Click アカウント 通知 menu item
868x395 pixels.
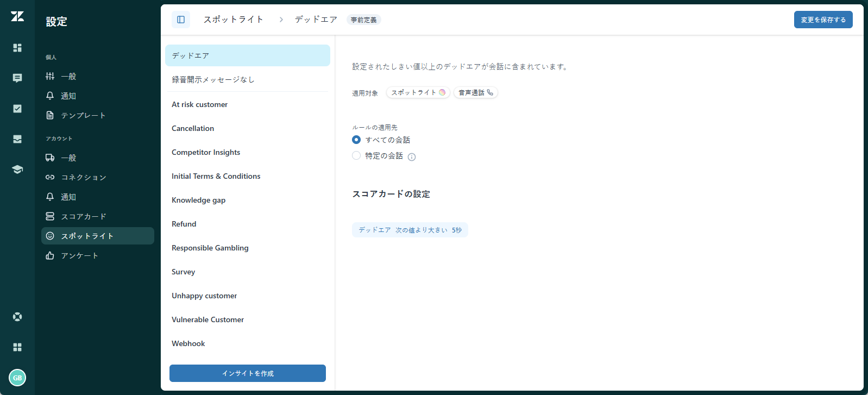click(x=98, y=197)
